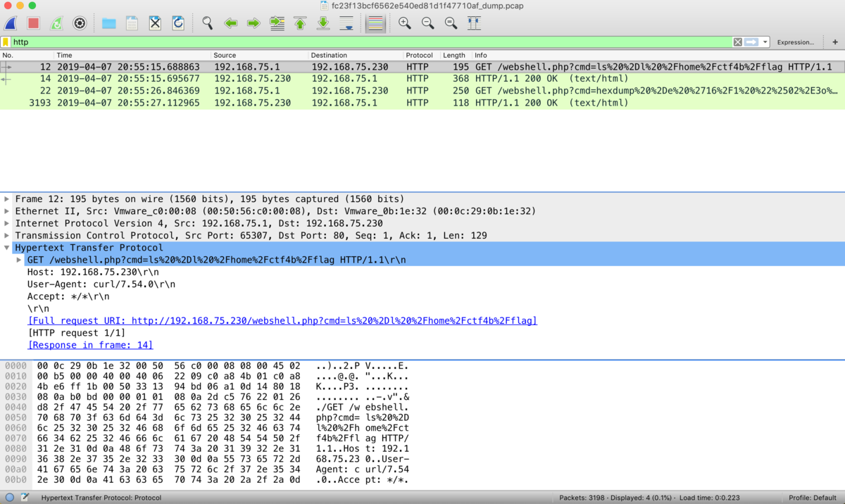The width and height of the screenshot is (845, 504).
Task: Toggle colorize packet list button
Action: [375, 23]
